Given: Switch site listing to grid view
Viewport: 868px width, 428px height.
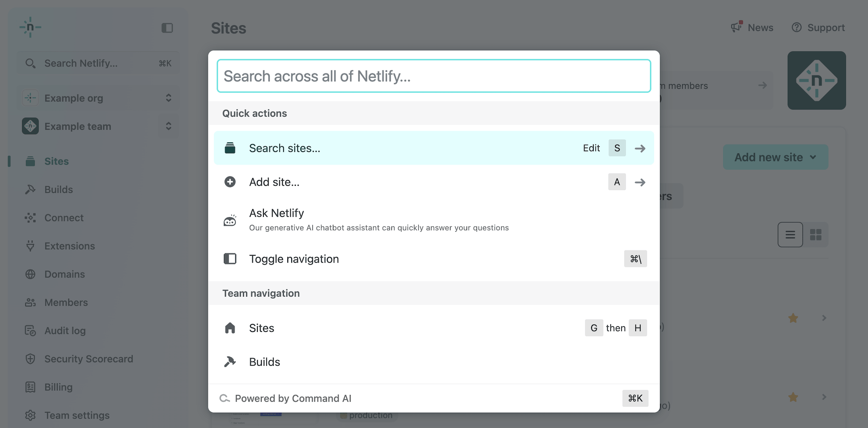Looking at the screenshot, I should pos(817,234).
